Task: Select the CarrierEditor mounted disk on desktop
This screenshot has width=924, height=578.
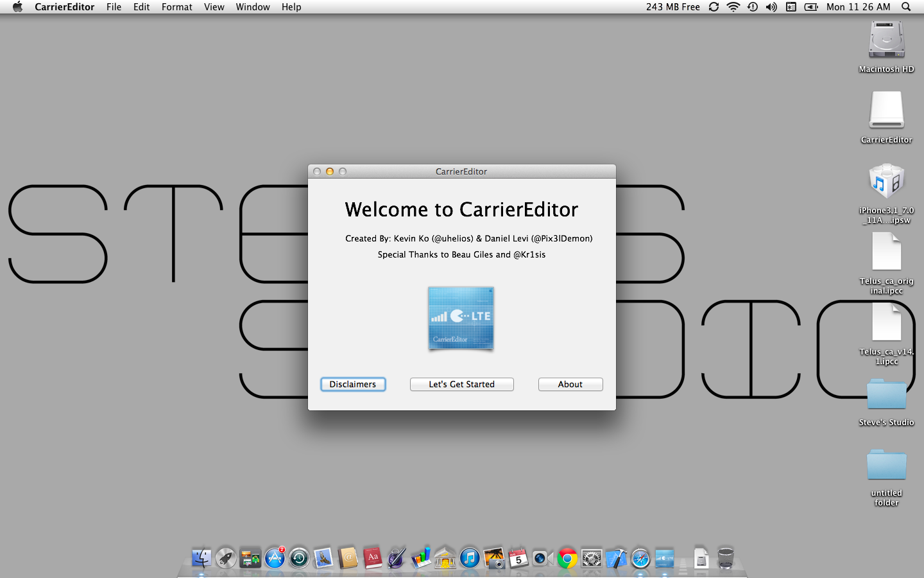Action: coord(887,118)
